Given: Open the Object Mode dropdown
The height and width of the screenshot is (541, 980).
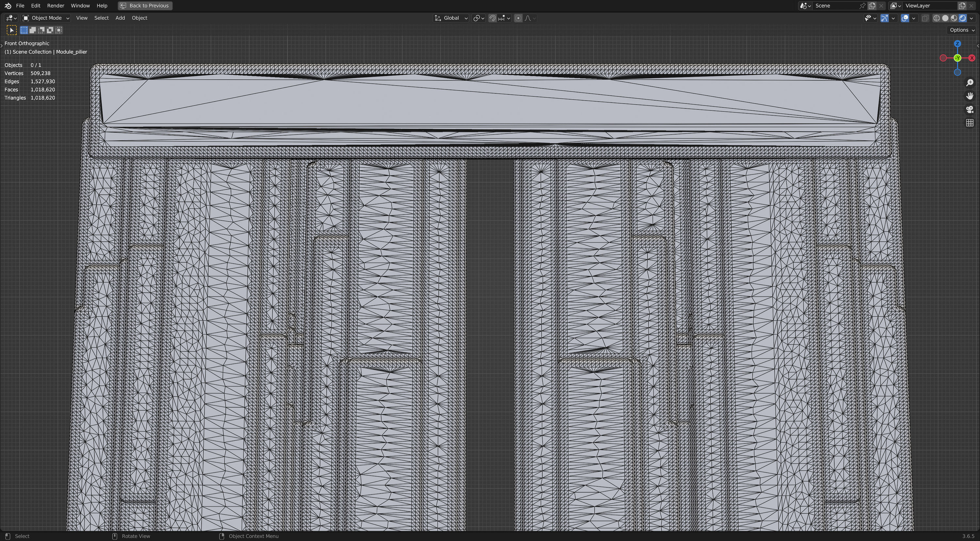Looking at the screenshot, I should tap(46, 18).
